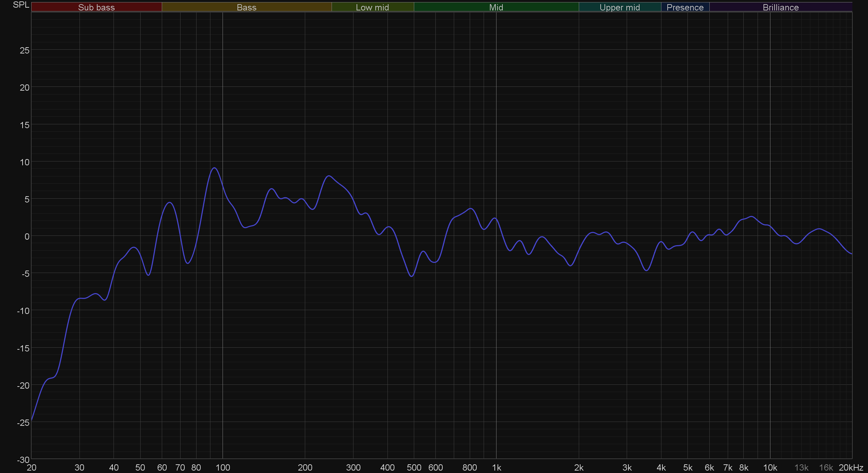Click the 20kHz label on frequency axis

coord(851,467)
